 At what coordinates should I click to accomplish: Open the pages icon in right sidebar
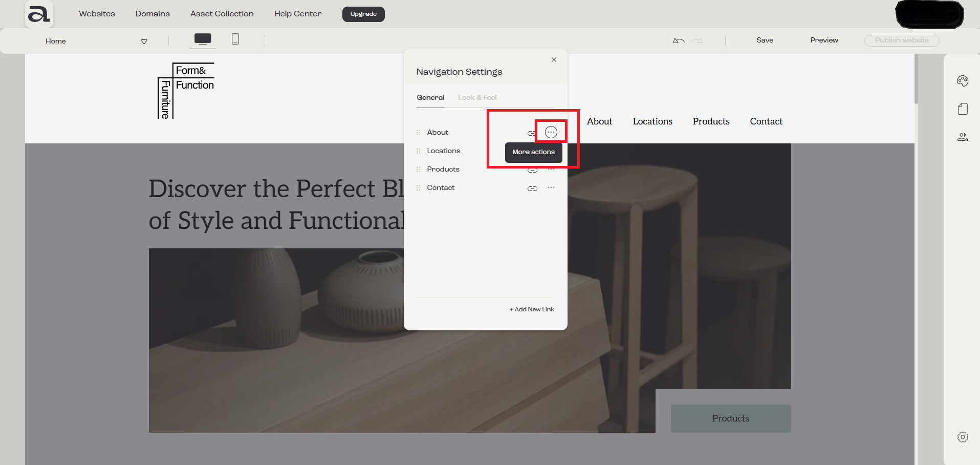point(963,109)
